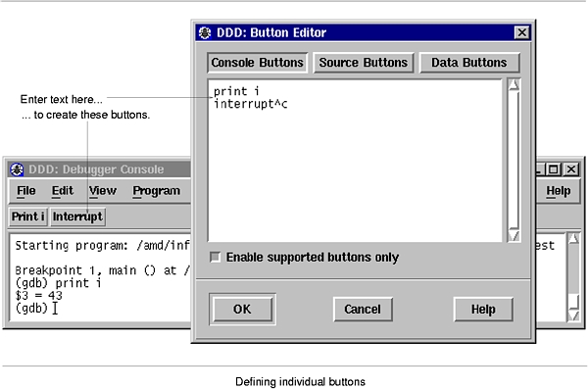Click scroll-down arrow in Button Editor text area
This screenshot has height=389, width=588.
514,235
